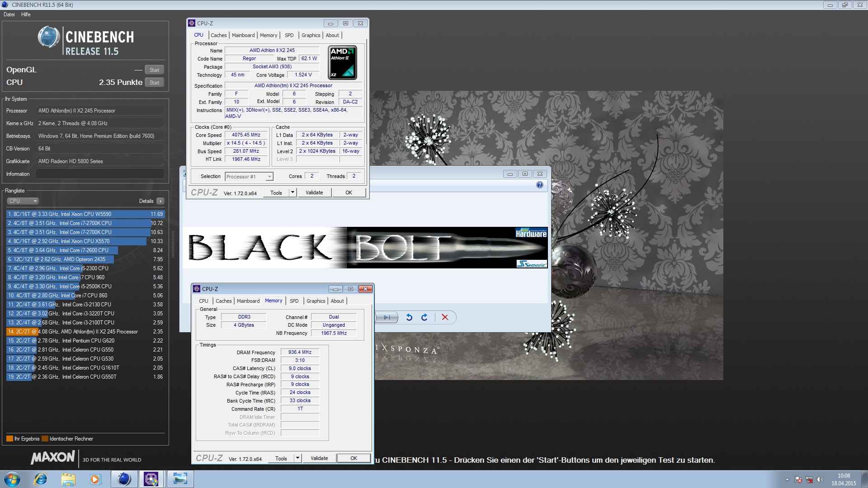
Task: Click Tools button in top CPU-Z
Action: (x=276, y=192)
